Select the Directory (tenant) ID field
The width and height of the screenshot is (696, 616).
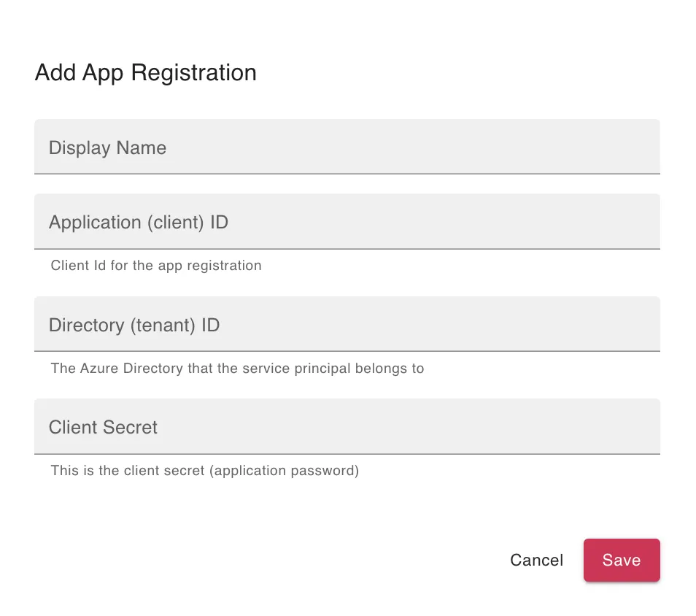pyautogui.click(x=347, y=324)
